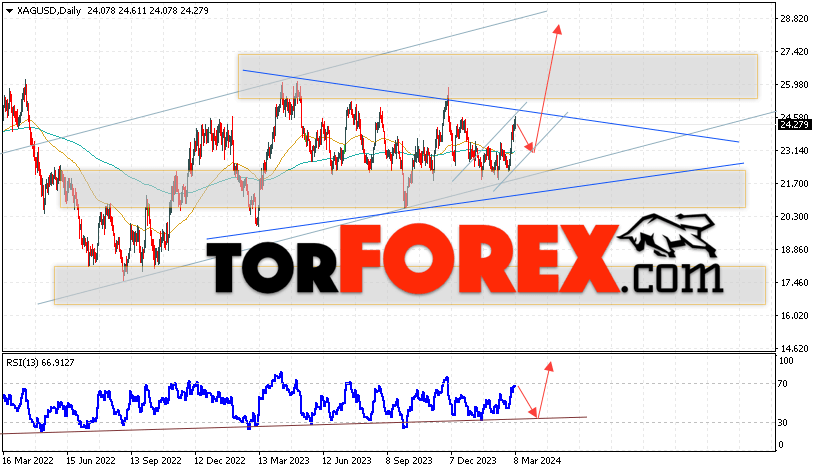Select the RSI 70 level label
The image size is (816, 472).
783,384
